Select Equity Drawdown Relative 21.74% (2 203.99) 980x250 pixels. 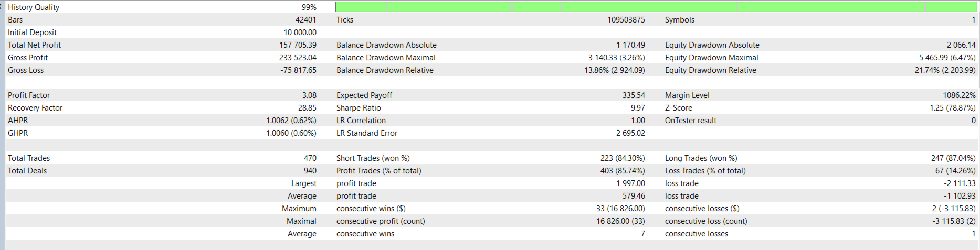point(945,70)
